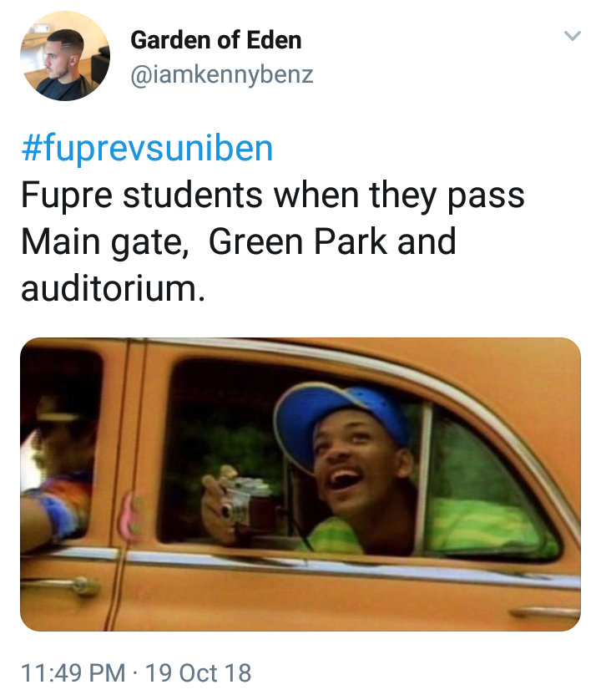Image resolution: width=601 pixels, height=700 pixels.
Task: Click the passenger in the front car window
Action: point(58,474)
